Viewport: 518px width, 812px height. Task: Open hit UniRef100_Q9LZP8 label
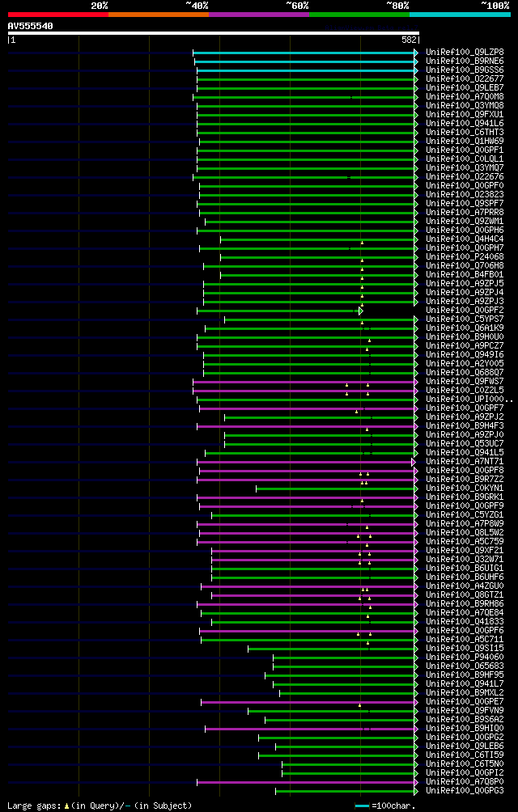465,53
